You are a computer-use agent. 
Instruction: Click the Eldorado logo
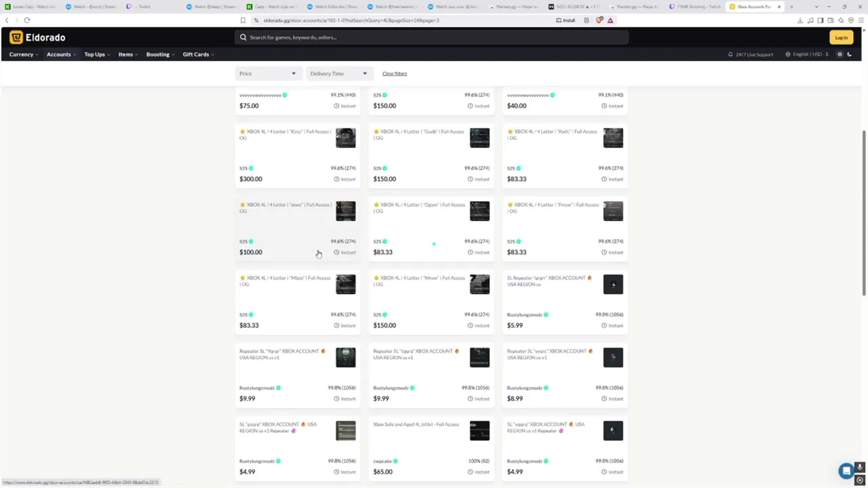click(x=37, y=37)
